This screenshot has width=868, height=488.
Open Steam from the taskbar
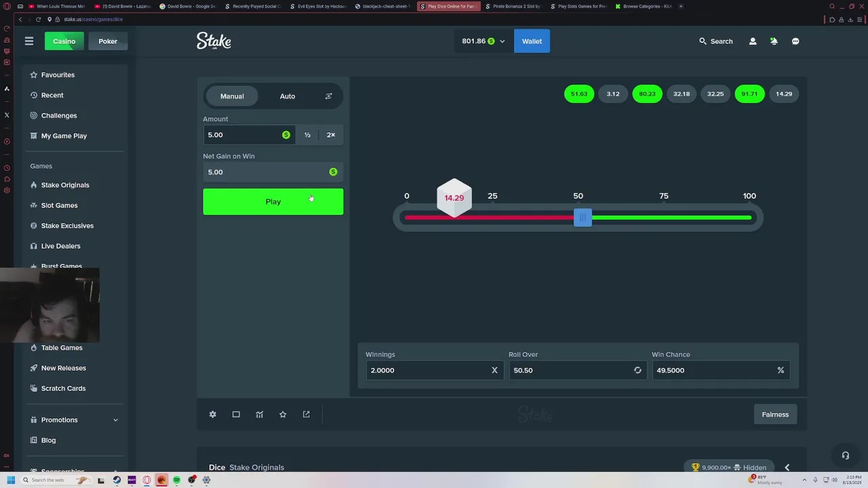(117, 480)
